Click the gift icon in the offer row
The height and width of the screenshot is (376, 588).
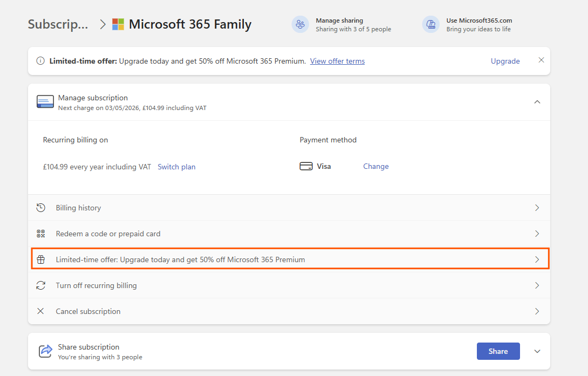[x=41, y=259]
